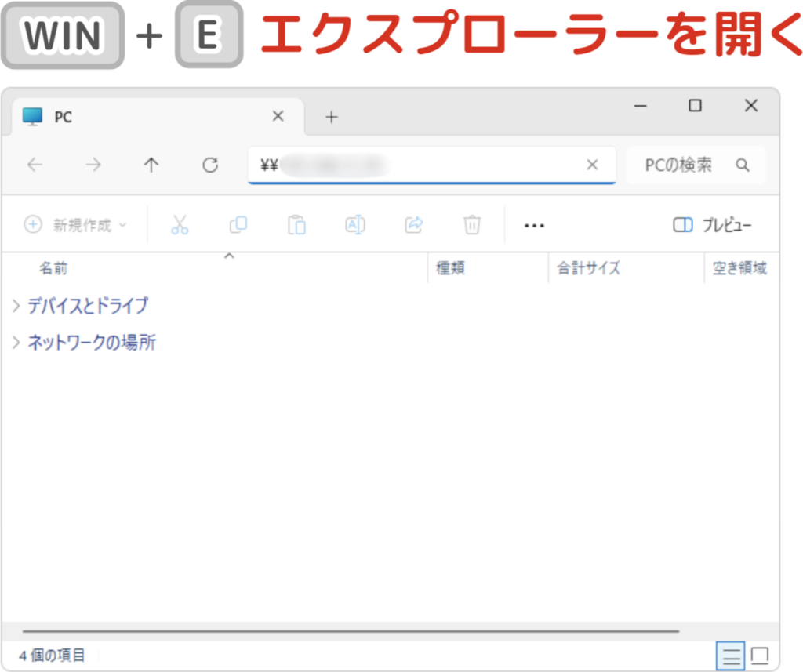Go up one folder level

(151, 165)
